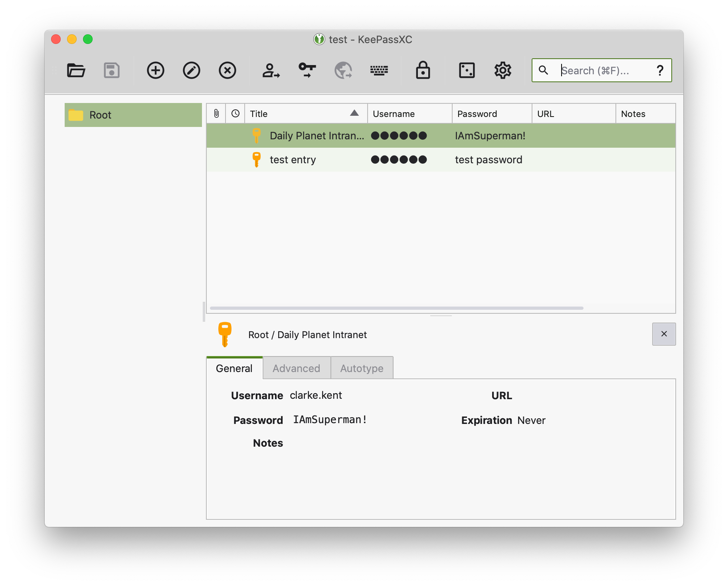
Task: Copy the password to clipboard
Action: pyautogui.click(x=307, y=70)
